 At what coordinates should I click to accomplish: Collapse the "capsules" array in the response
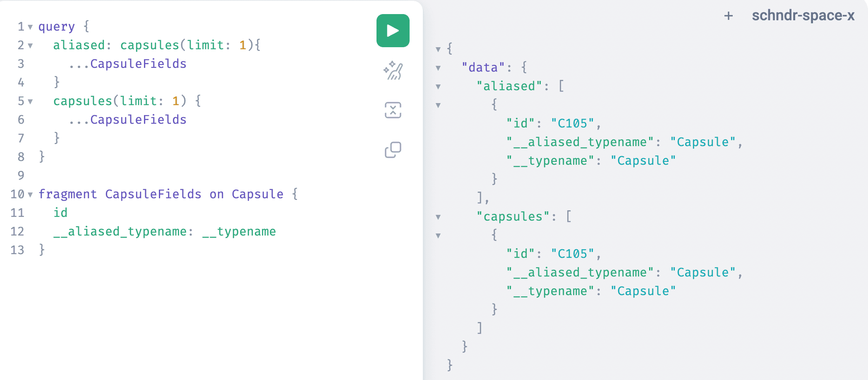point(438,217)
